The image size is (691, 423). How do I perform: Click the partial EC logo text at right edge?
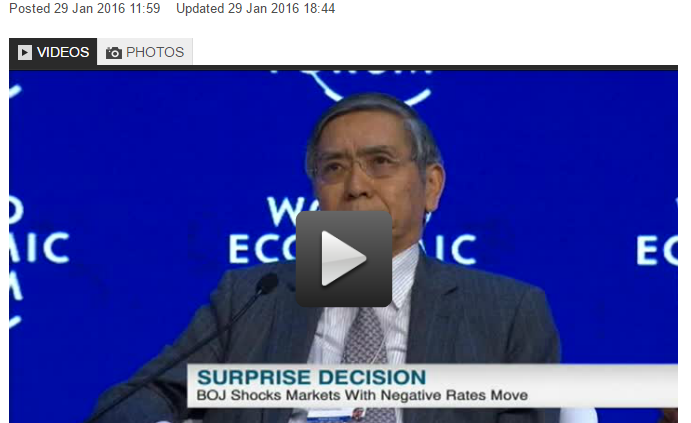click(657, 251)
